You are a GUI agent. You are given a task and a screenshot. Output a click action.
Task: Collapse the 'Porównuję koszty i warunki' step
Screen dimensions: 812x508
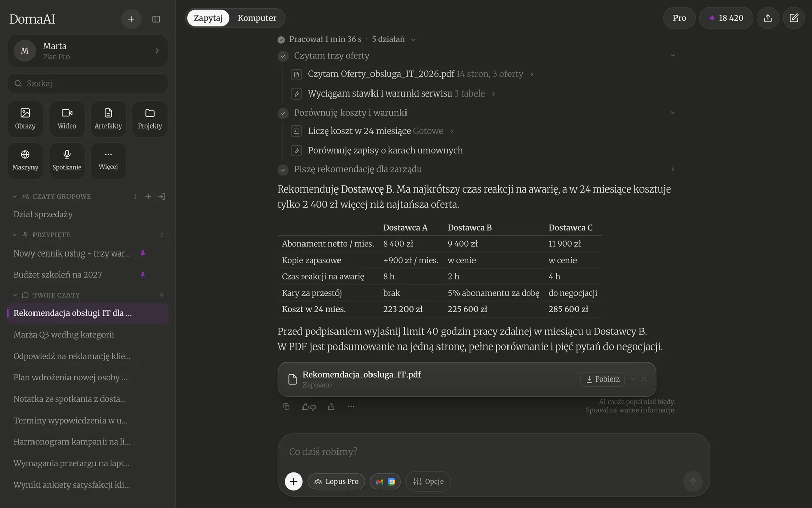[673, 113]
